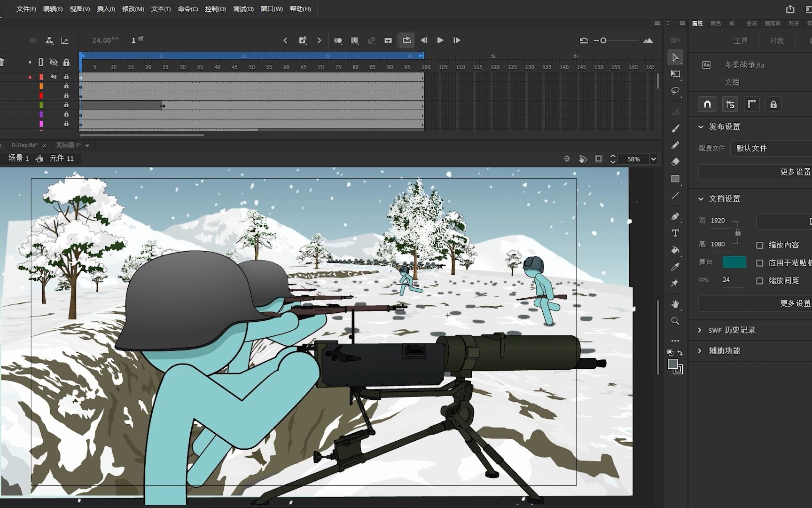
Task: Return to 场景 1 breadcrumb
Action: tap(18, 159)
